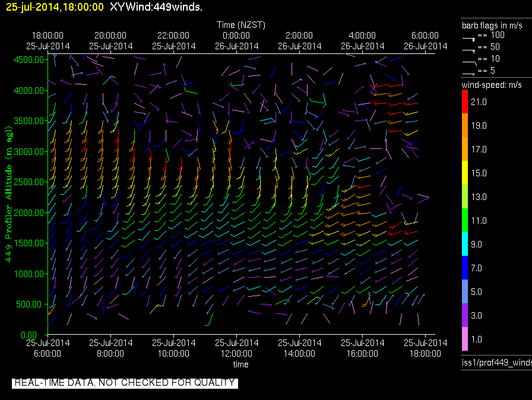Click the 13.0 wind-speed scale number
The image size is (532, 400).
[x=479, y=197]
